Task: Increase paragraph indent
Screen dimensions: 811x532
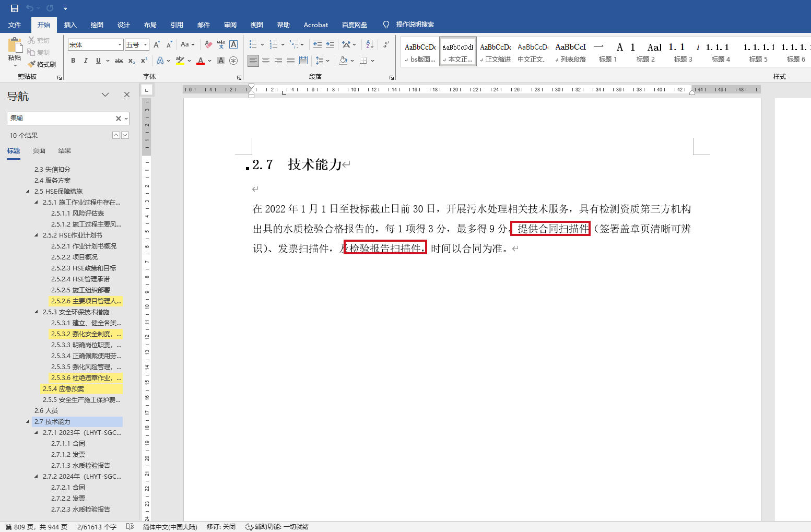Action: click(330, 44)
